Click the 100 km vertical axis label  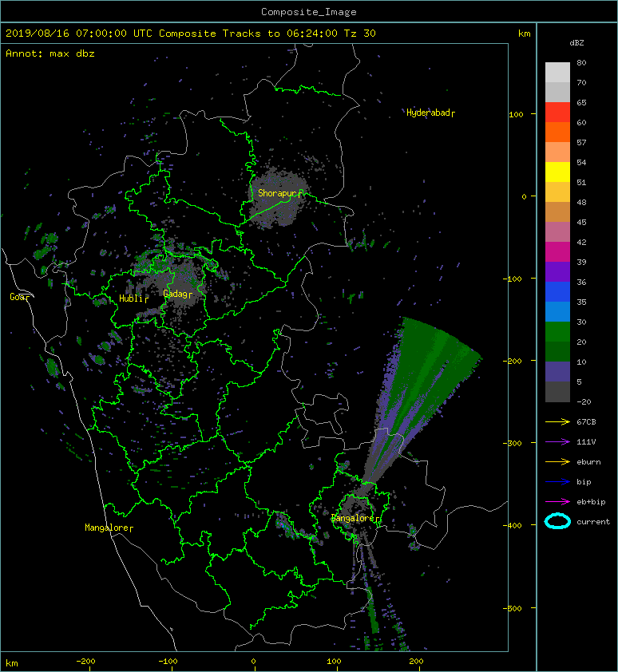pos(516,114)
